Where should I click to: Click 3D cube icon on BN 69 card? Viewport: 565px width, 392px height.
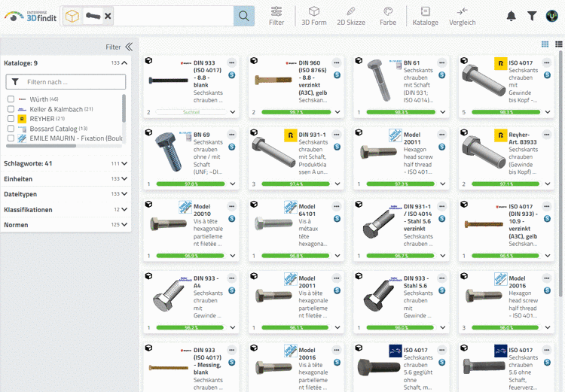148,132
